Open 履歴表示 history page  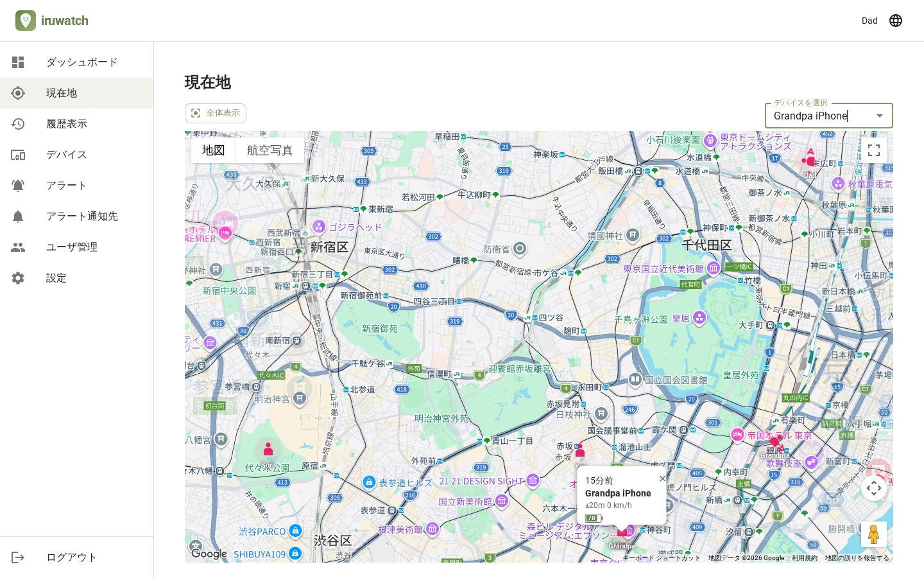(77, 124)
